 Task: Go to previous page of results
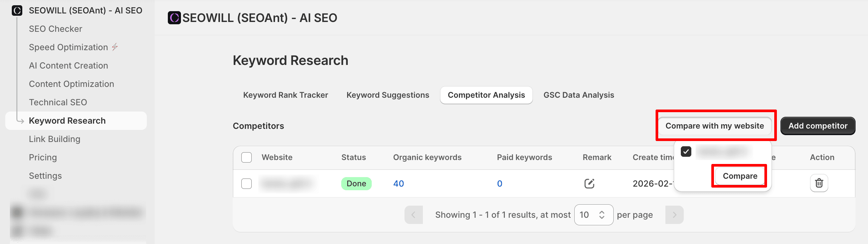point(413,215)
